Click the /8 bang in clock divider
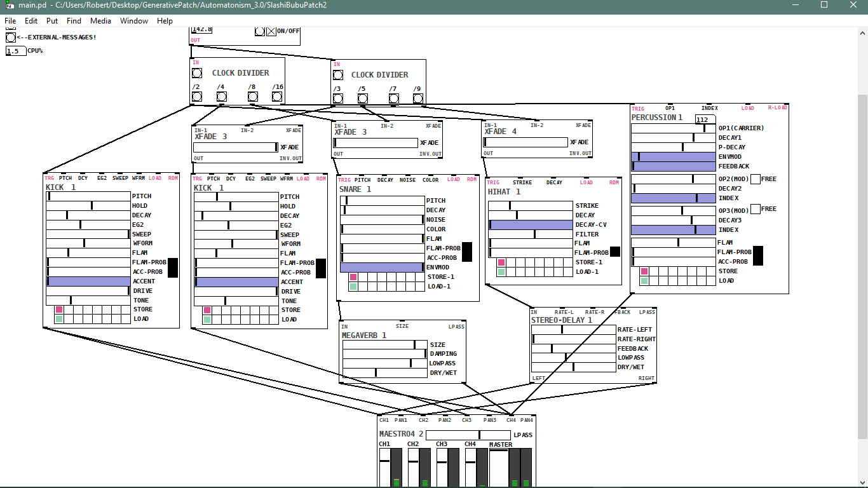This screenshot has height=488, width=868. pos(253,97)
